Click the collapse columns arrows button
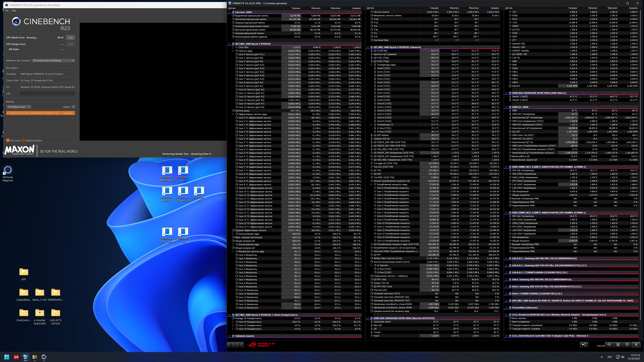Viewport: 644px width, 362px height. 239,345
